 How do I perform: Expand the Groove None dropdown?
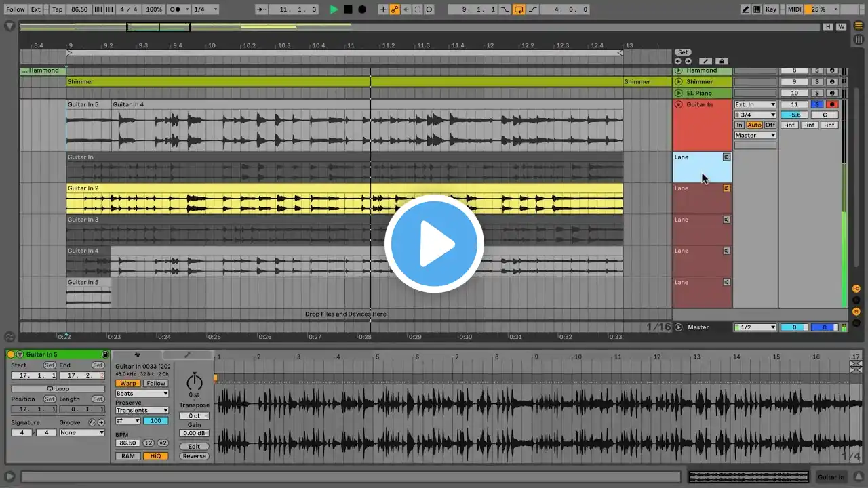click(x=82, y=432)
